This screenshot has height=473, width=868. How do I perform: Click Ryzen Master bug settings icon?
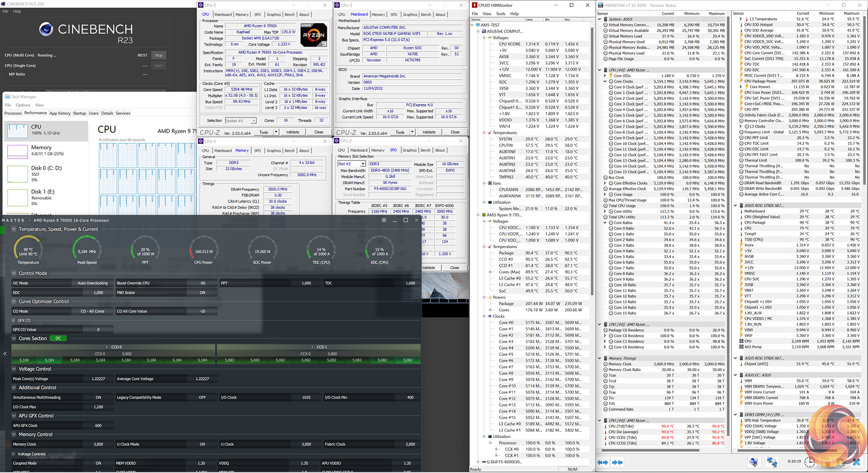384,220
